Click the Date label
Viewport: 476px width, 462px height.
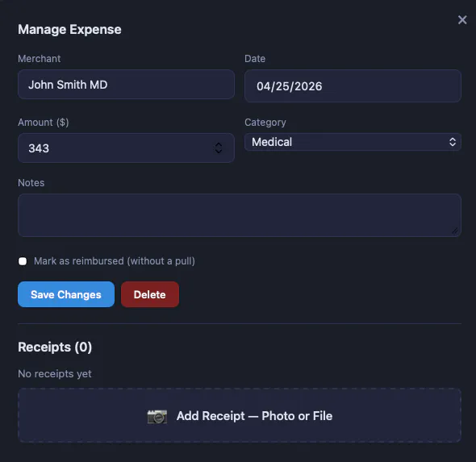click(x=255, y=59)
